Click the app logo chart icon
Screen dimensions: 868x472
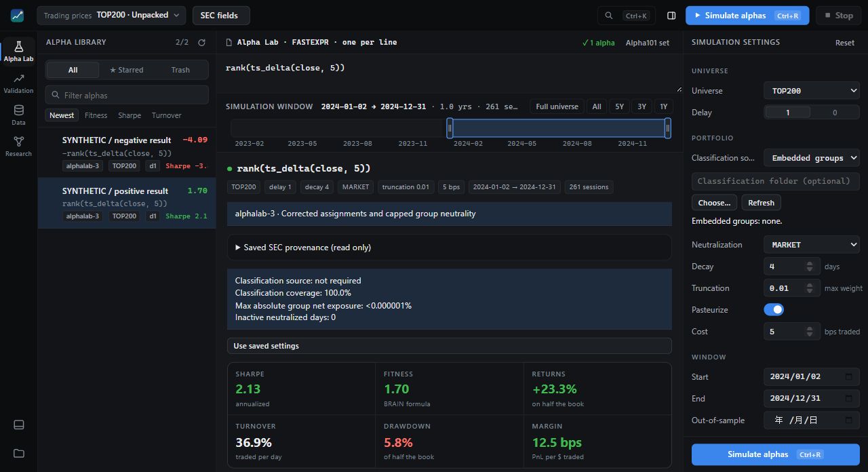click(17, 15)
